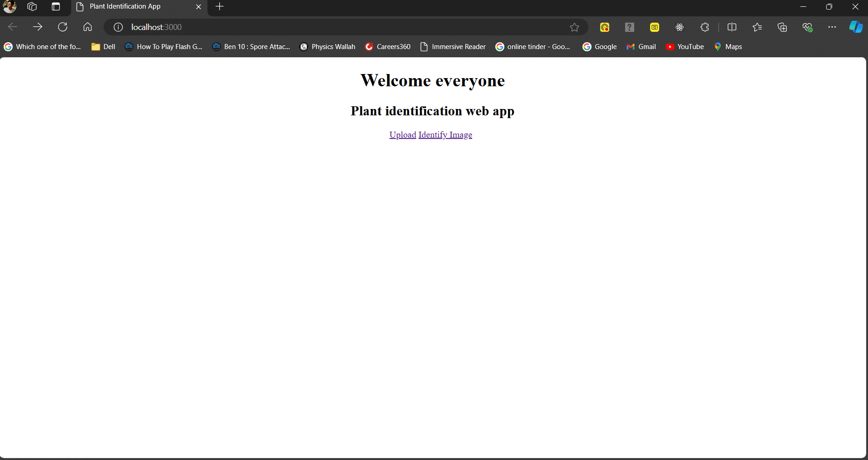Navigate back using the back arrow

tap(13, 27)
